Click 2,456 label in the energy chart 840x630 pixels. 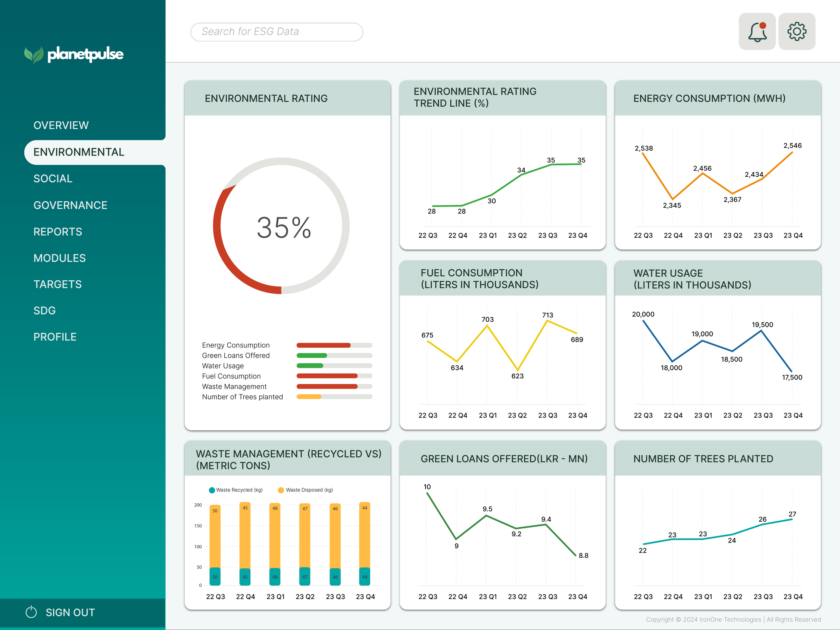pos(702,169)
